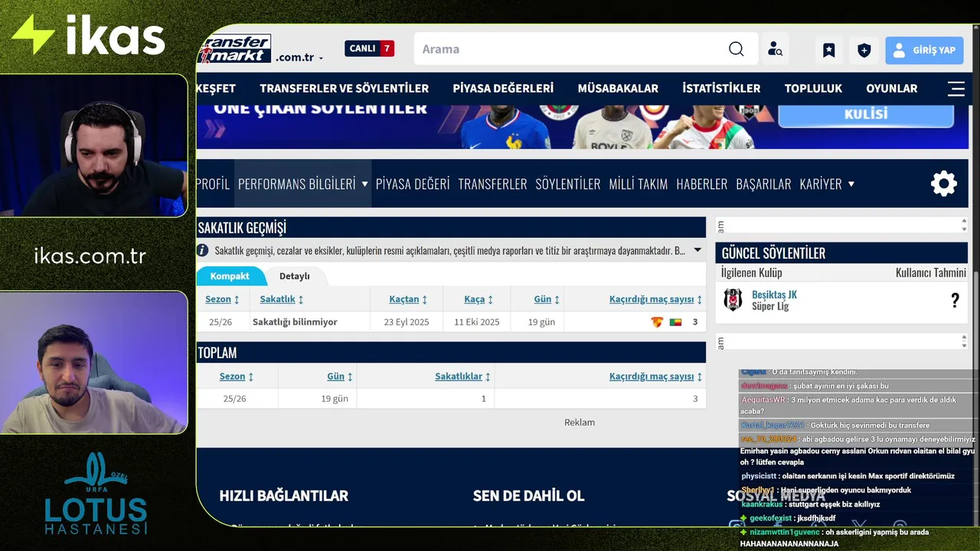
Task: Click the search magnifier icon
Action: 736,49
